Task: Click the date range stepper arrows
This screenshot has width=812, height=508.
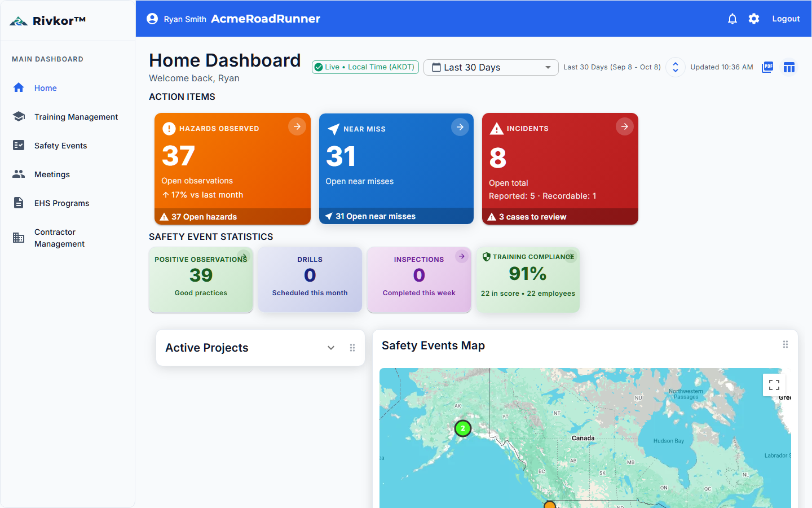Action: (x=676, y=67)
